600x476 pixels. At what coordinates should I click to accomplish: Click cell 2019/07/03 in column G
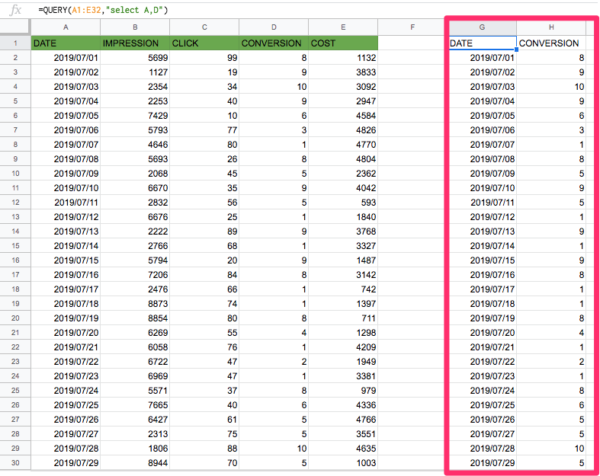(483, 87)
